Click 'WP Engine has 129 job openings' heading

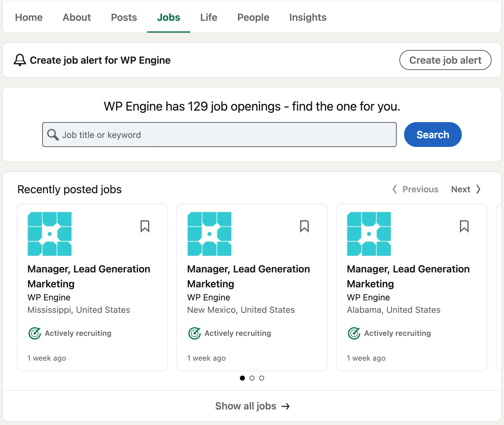point(252,107)
